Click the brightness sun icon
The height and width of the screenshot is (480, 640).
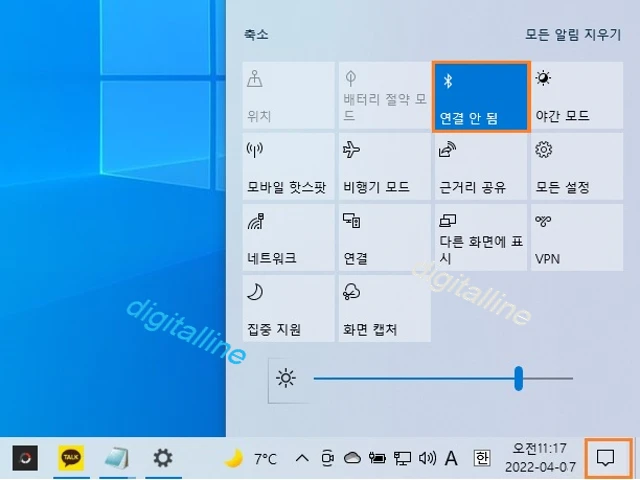point(286,378)
